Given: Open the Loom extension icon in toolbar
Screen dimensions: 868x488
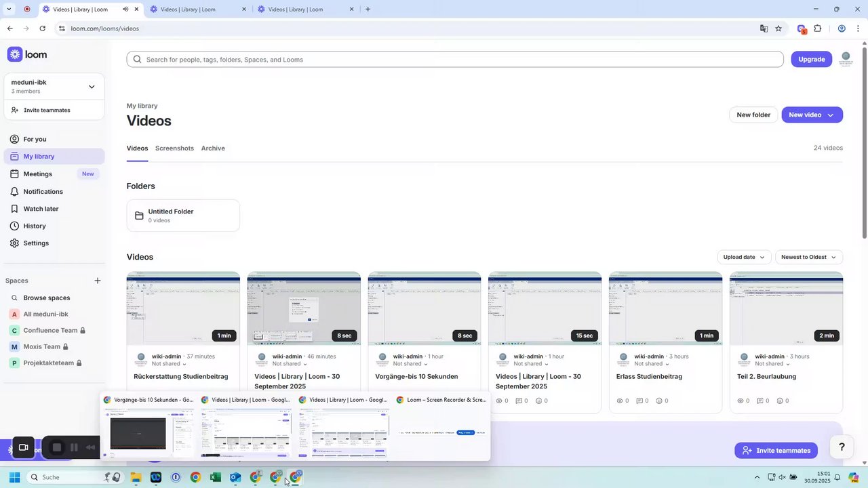Looking at the screenshot, I should pyautogui.click(x=802, y=28).
